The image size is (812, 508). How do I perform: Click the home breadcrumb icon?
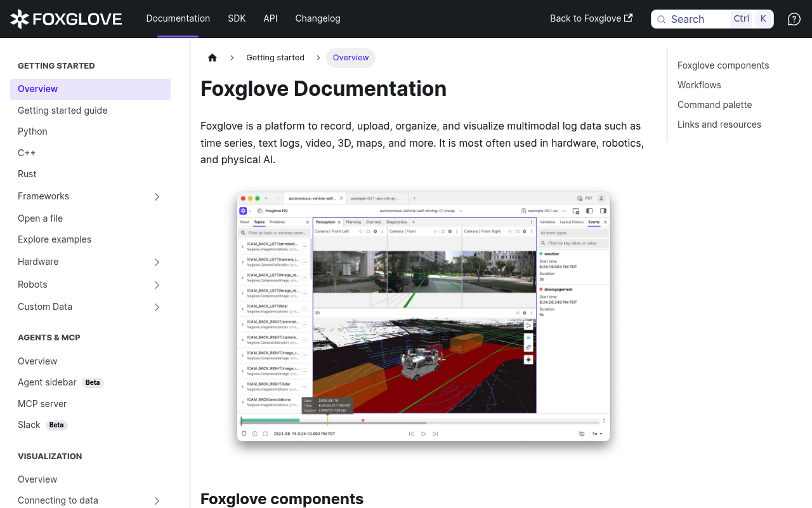[213, 58]
